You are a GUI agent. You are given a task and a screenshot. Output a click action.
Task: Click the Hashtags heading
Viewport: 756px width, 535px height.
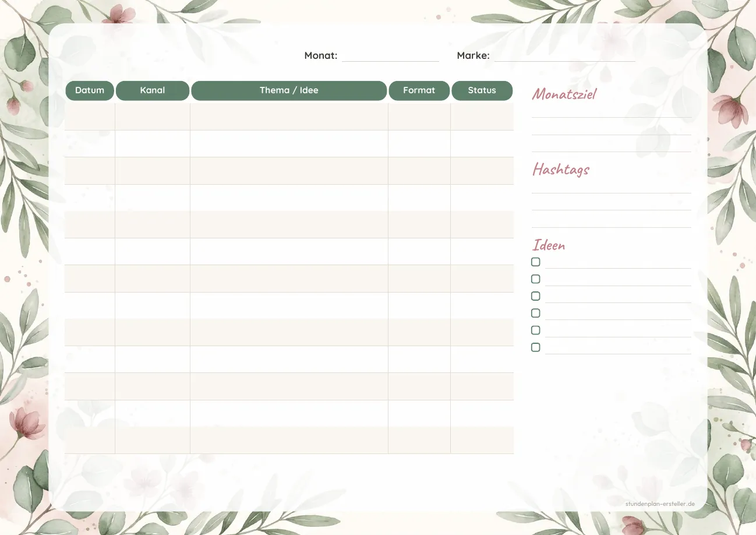pos(561,170)
